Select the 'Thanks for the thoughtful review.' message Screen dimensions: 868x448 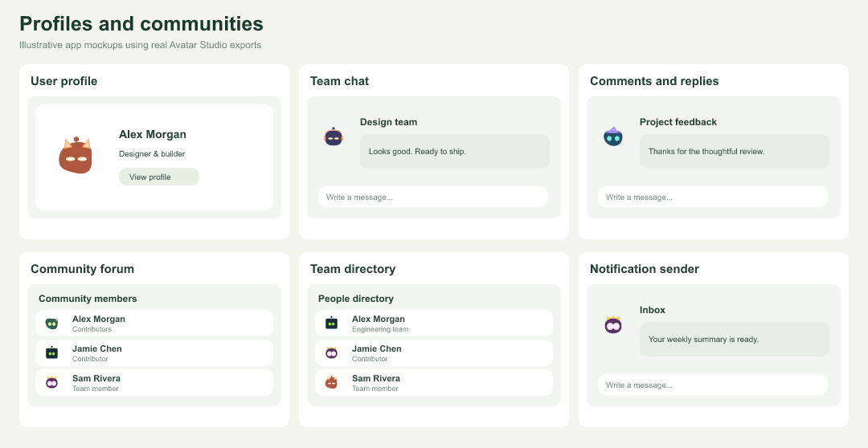pos(735,152)
